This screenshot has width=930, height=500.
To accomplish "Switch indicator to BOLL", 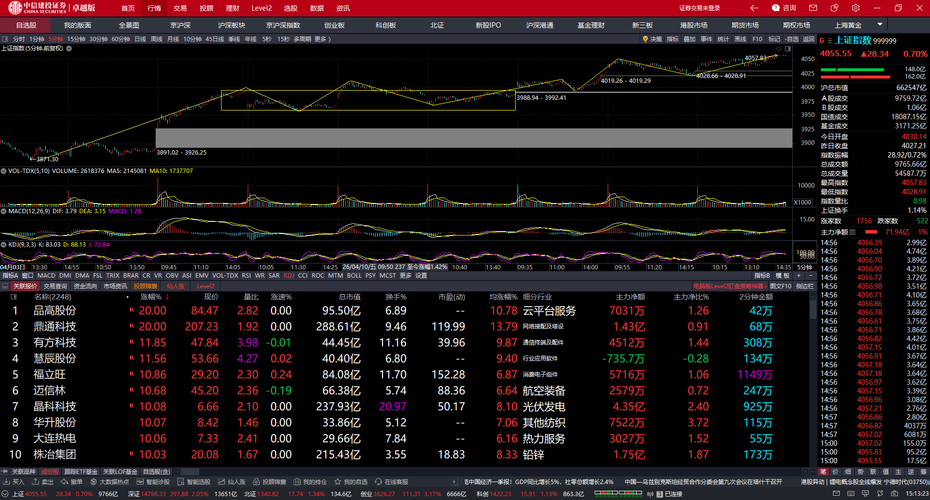I will click(x=354, y=276).
